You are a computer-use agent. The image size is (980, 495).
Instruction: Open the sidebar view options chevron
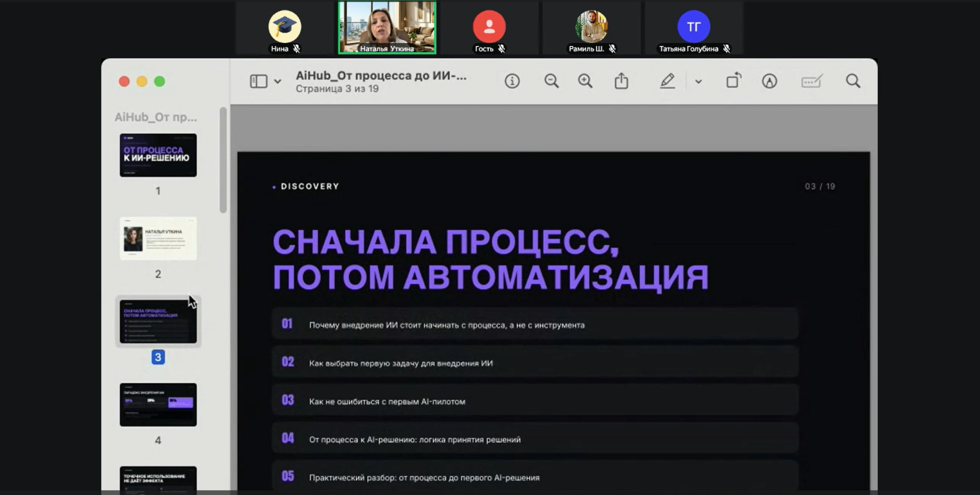(277, 81)
